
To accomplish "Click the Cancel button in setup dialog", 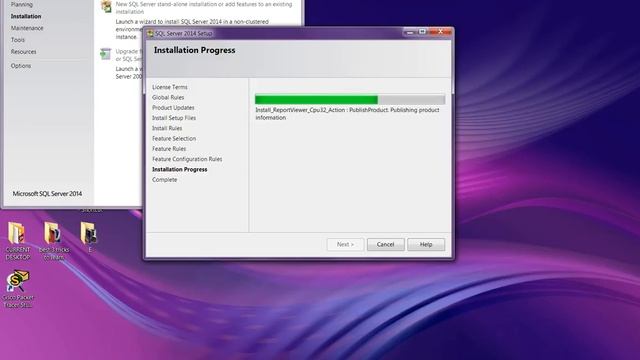I will tap(385, 244).
